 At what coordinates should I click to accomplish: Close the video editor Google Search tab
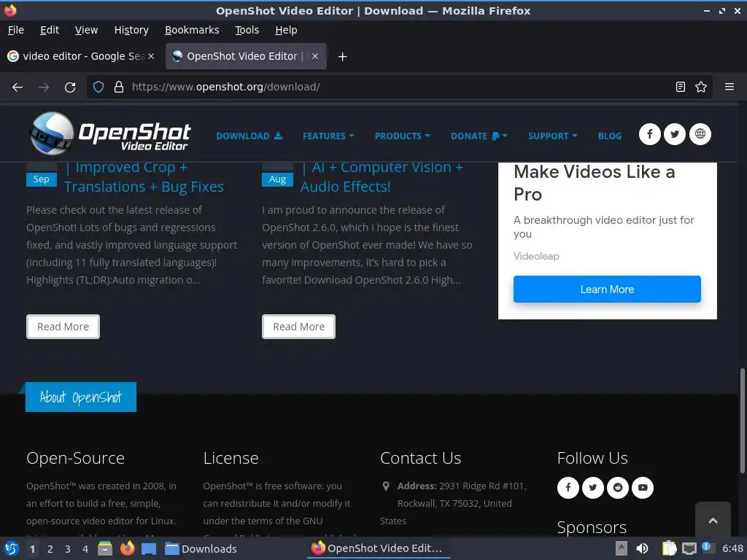[x=150, y=56]
